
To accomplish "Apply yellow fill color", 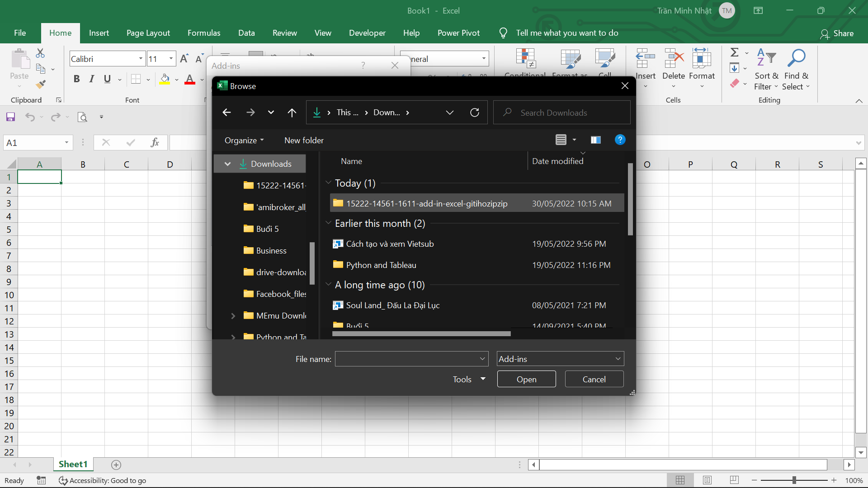I will tap(165, 79).
